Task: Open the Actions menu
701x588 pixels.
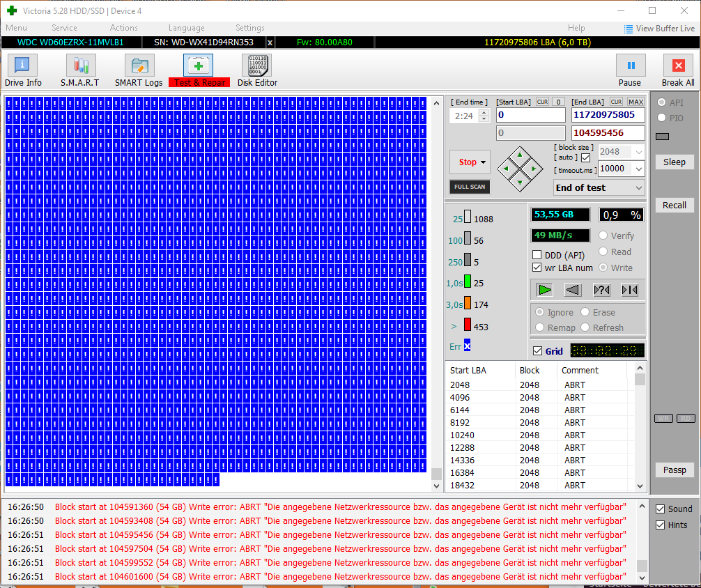Action: (x=124, y=28)
